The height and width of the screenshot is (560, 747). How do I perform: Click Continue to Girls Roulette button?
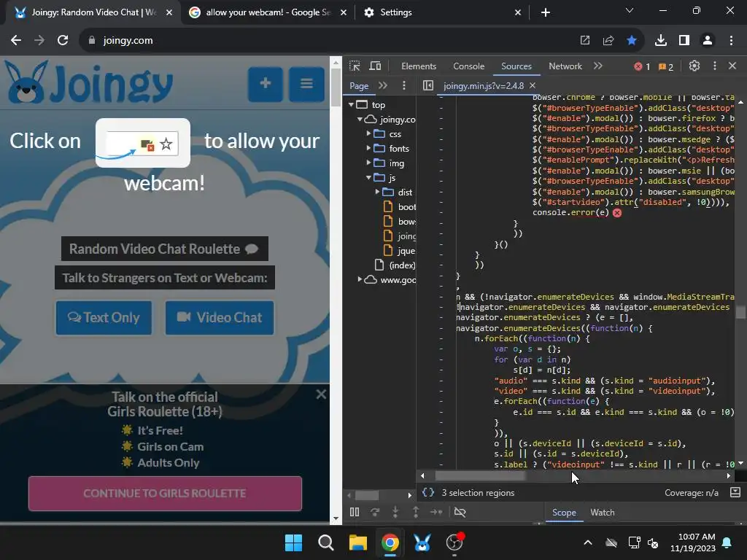(165, 494)
